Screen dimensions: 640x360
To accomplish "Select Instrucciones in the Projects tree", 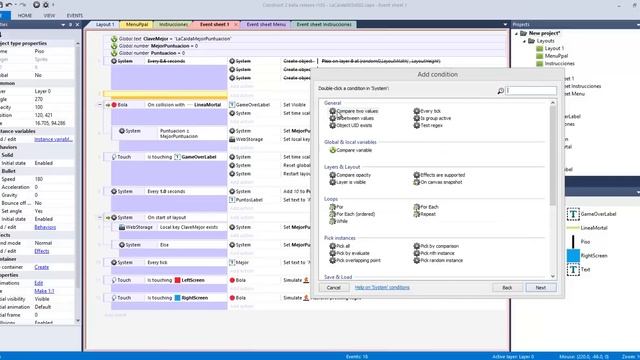I will (559, 64).
